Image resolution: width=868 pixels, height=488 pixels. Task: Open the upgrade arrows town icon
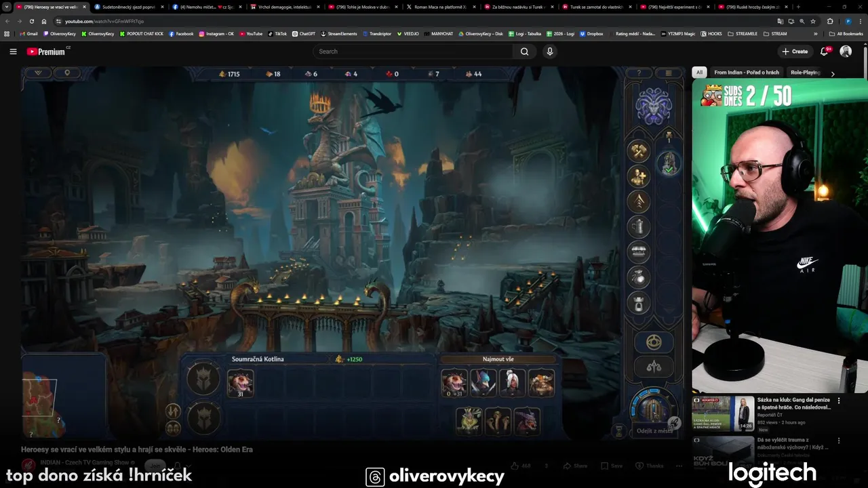click(x=639, y=202)
